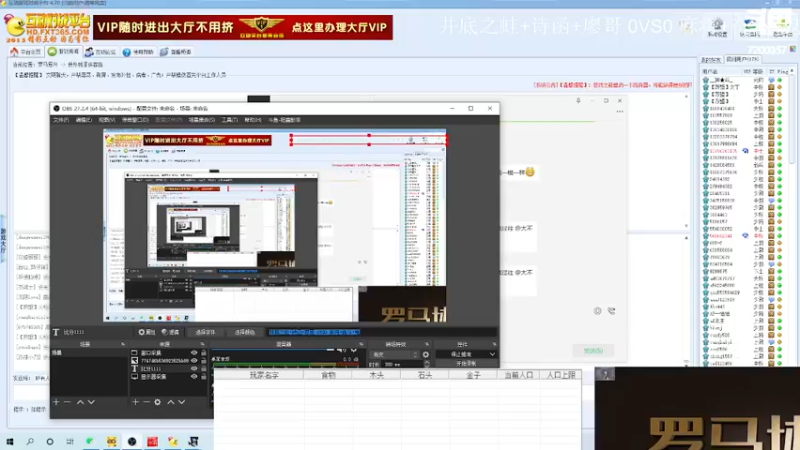Add a new source with Sources plus icon

[135, 402]
